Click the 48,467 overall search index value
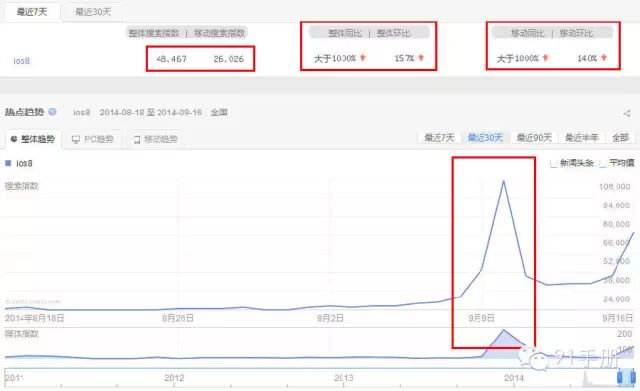 point(171,59)
